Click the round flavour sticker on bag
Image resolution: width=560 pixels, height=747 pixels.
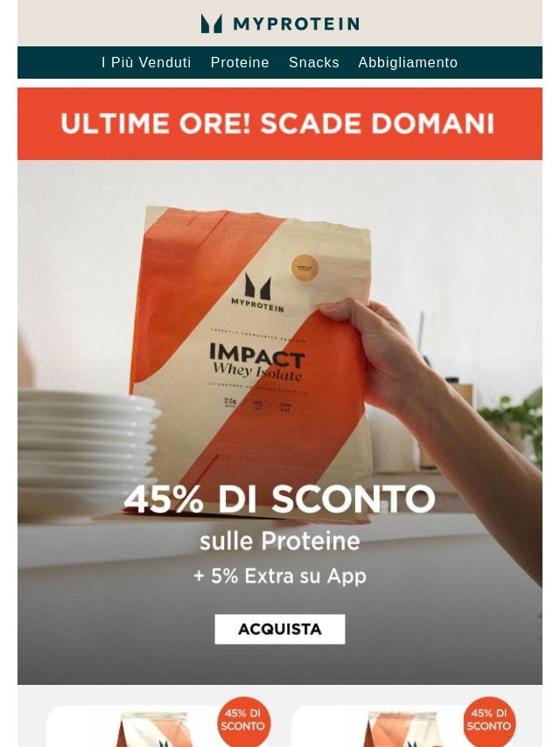304,268
